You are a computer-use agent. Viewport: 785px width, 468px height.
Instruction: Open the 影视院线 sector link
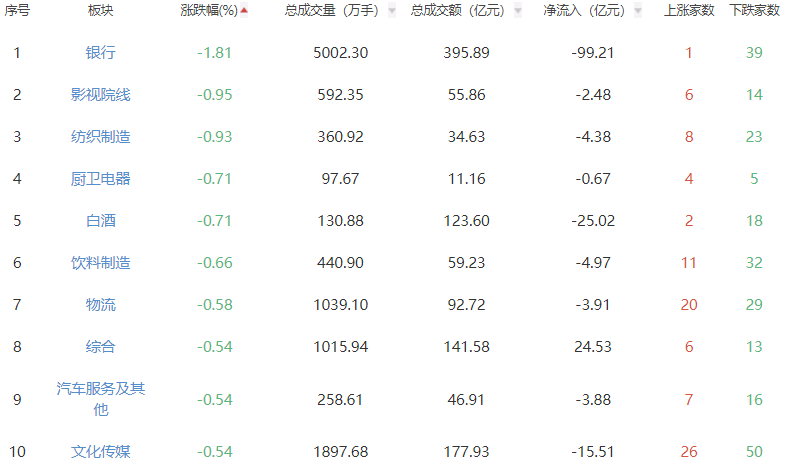click(x=100, y=94)
